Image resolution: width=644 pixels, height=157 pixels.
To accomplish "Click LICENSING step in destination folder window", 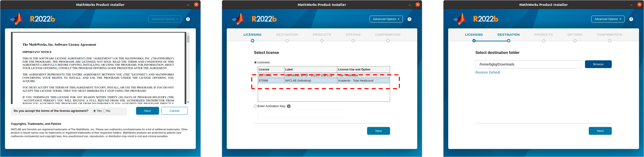I will (474, 35).
